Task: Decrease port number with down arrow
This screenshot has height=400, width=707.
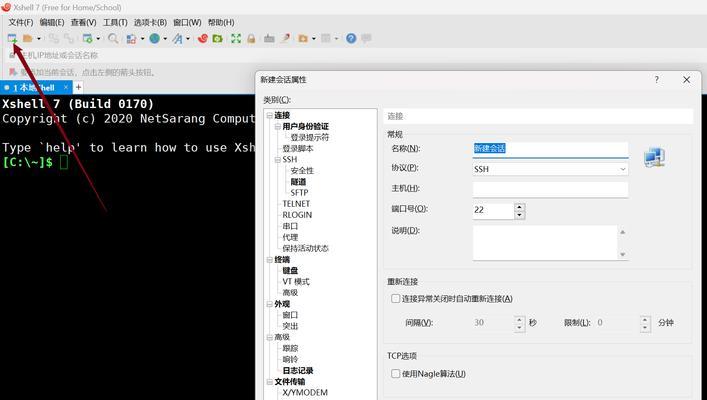Action: tap(519, 215)
